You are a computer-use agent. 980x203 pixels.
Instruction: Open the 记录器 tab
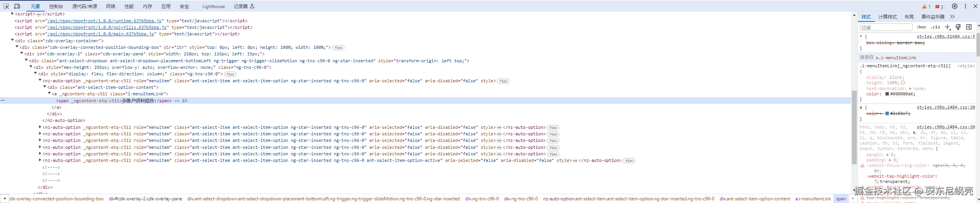pyautogui.click(x=244, y=7)
